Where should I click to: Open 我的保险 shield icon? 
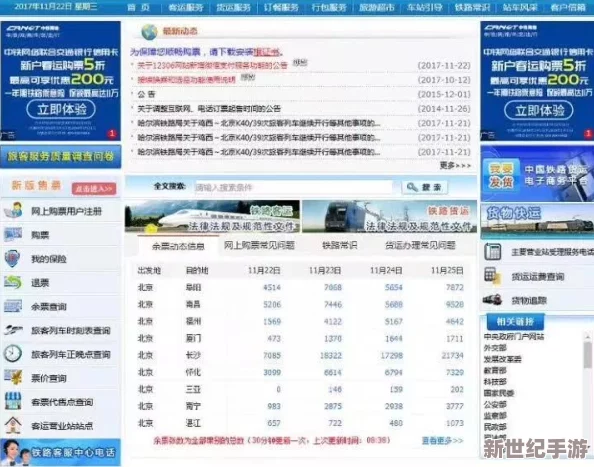coord(12,259)
